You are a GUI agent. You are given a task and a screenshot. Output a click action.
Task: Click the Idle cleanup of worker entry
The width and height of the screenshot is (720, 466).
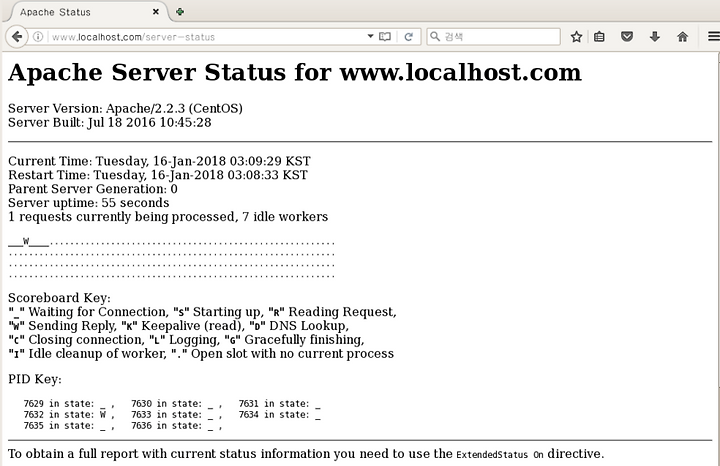coord(87,354)
